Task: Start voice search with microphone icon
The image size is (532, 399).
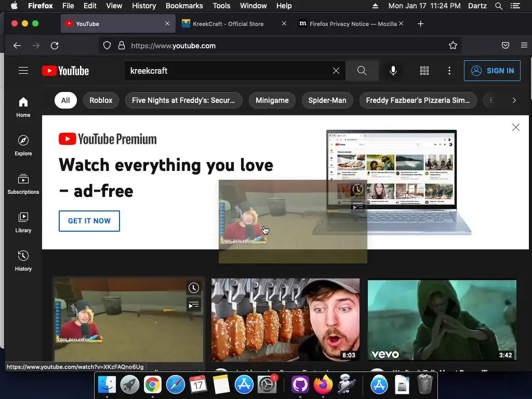Action: tap(393, 71)
